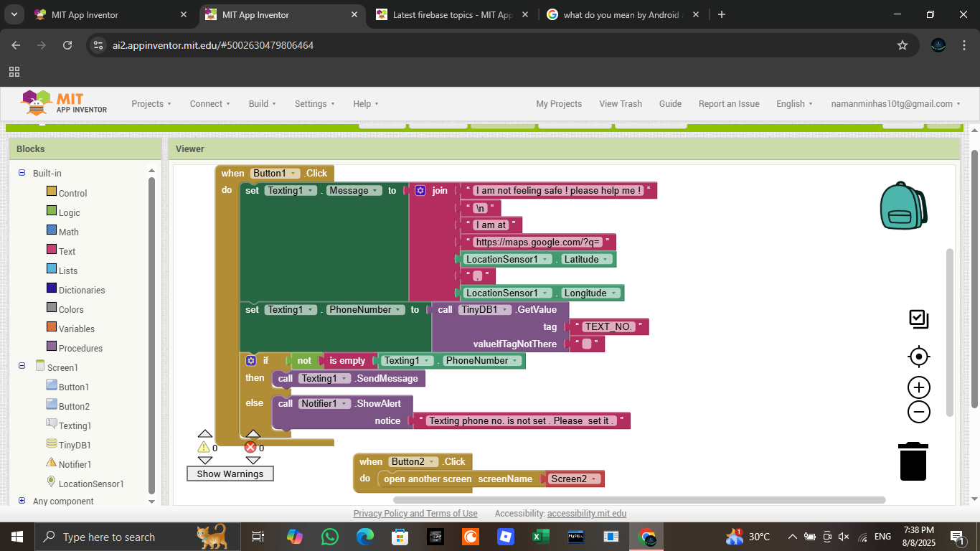Click the blue gear on if block
This screenshot has height=551, width=980.
pos(251,361)
